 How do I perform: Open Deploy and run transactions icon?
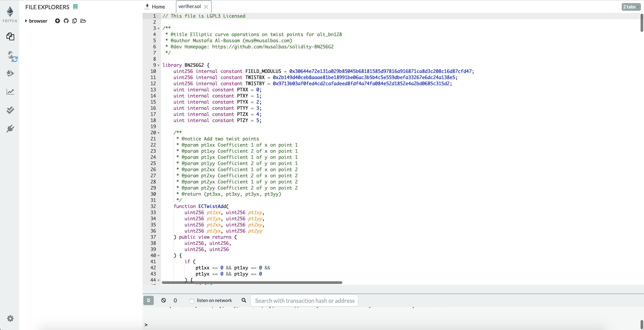pyautogui.click(x=10, y=73)
